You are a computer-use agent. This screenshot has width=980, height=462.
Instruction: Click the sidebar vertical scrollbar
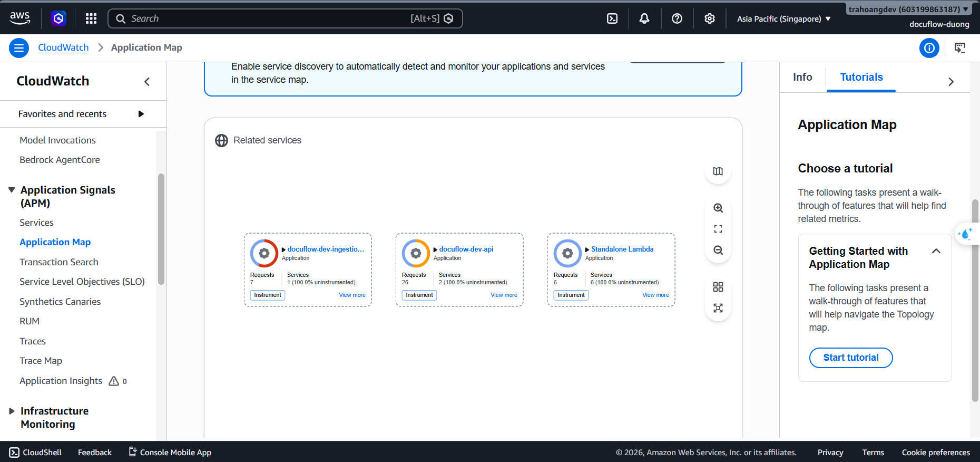161,229
